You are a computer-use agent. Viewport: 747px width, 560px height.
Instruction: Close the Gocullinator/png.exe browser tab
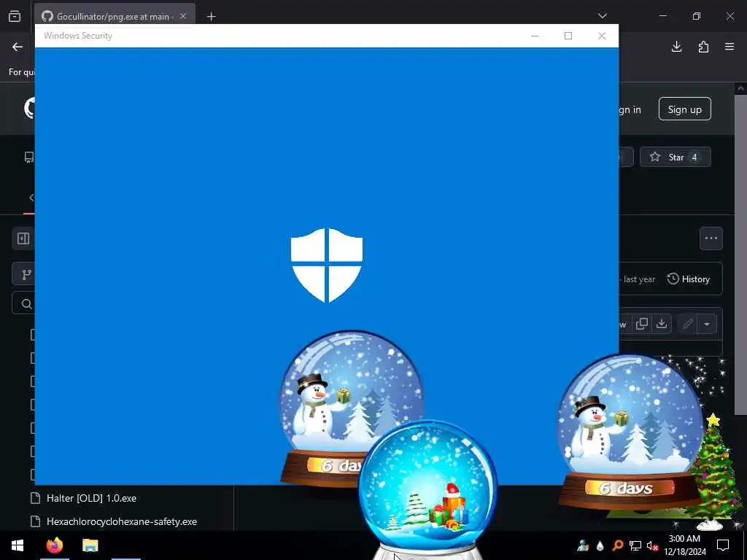coord(183,16)
